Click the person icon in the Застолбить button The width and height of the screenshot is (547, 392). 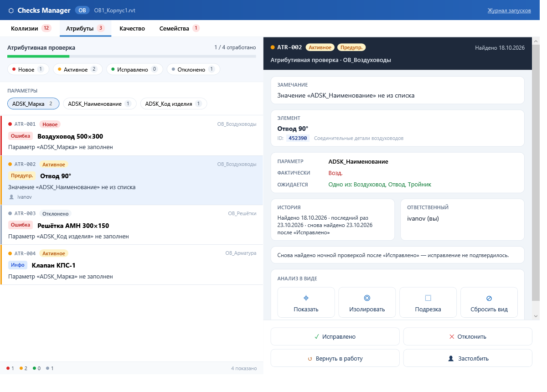451,359
